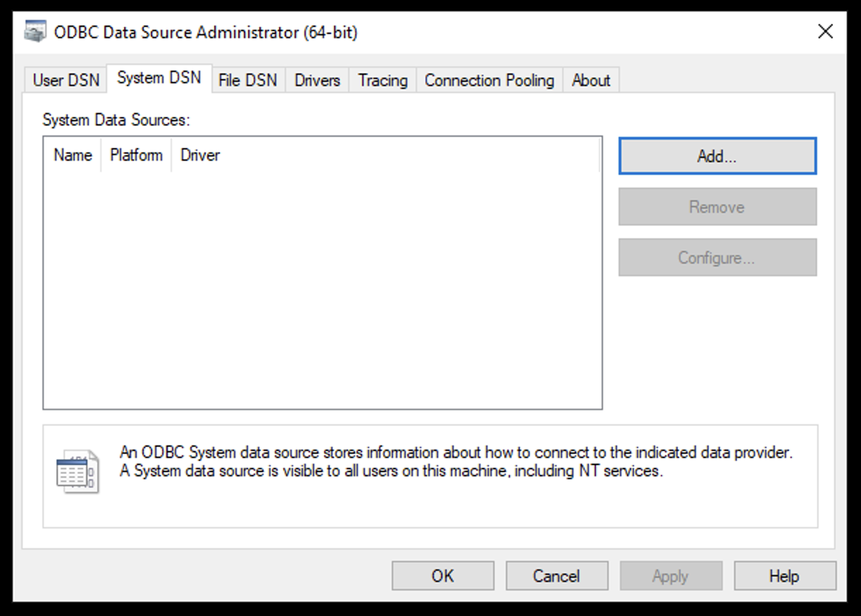Sort by the Name column header

point(73,155)
